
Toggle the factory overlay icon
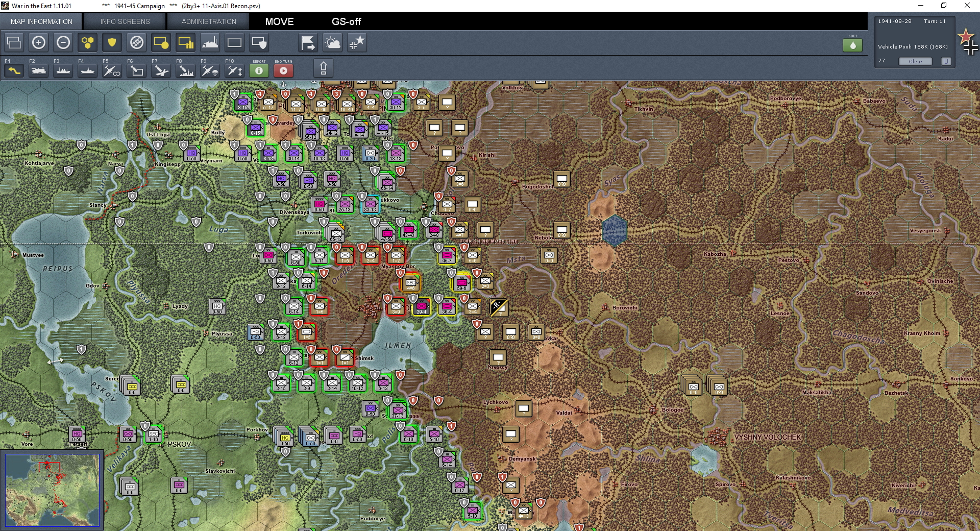[210, 43]
